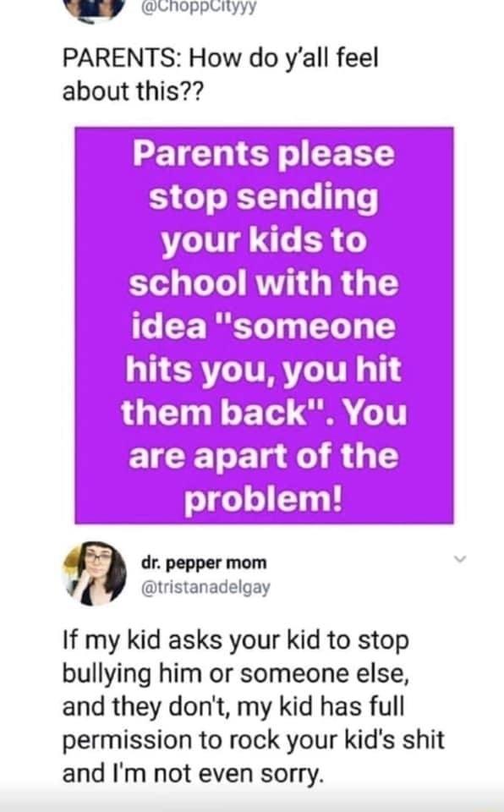The height and width of the screenshot is (812, 504).
Task: Click 'Parents please' heading in purple image
Action: pos(264,154)
